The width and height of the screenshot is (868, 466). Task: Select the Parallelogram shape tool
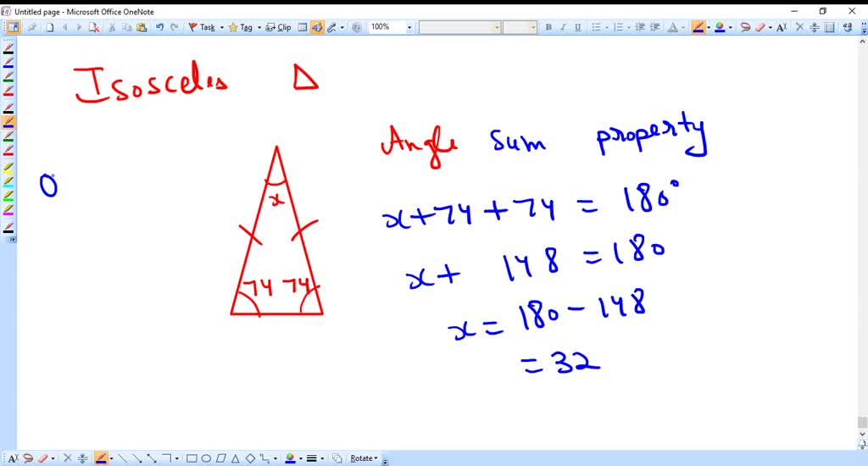pos(221,458)
